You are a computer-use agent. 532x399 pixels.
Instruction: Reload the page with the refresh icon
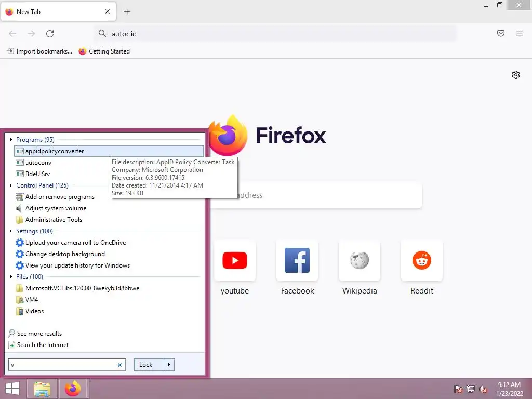tap(50, 34)
